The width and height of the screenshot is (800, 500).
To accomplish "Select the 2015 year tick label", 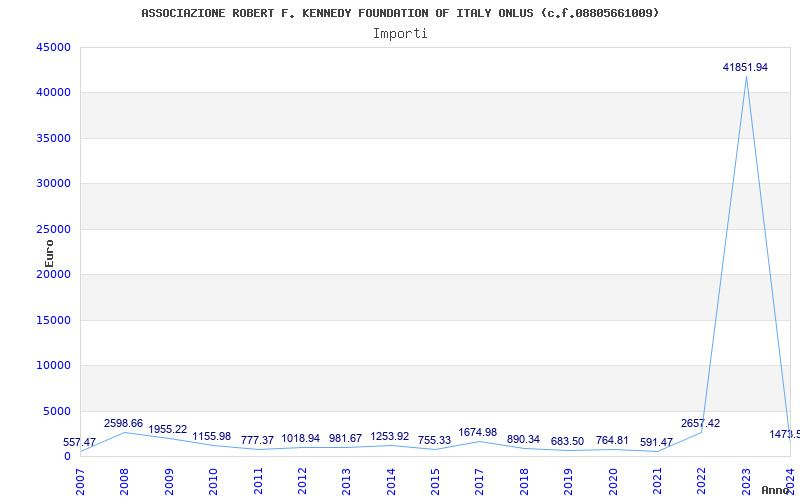I will (435, 482).
